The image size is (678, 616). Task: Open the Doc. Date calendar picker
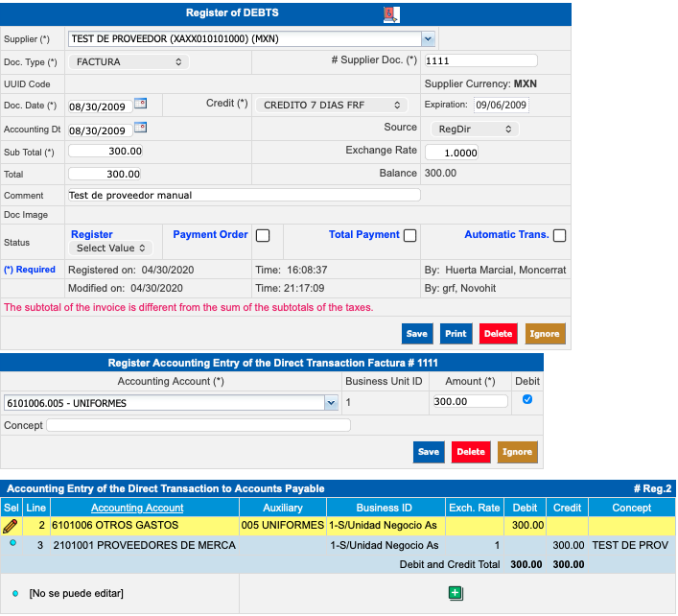click(140, 104)
